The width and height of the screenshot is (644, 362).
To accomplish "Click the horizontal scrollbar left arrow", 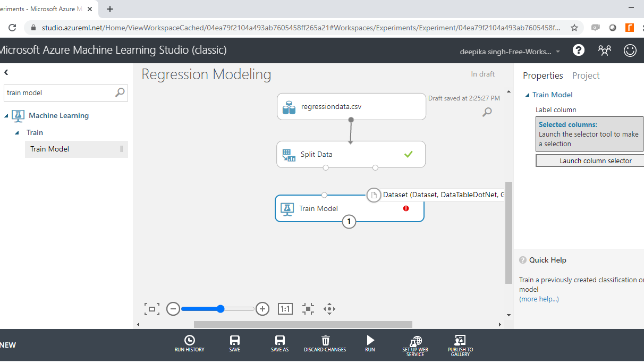I will point(139,324).
